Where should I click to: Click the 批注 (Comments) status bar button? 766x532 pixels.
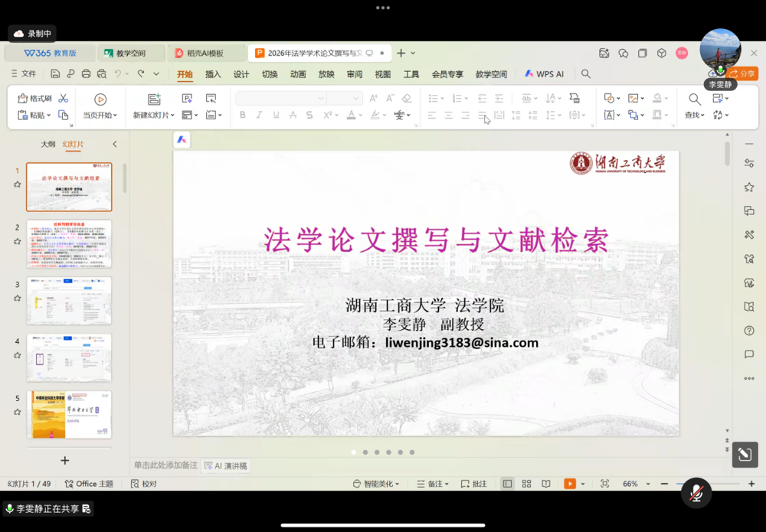point(474,484)
